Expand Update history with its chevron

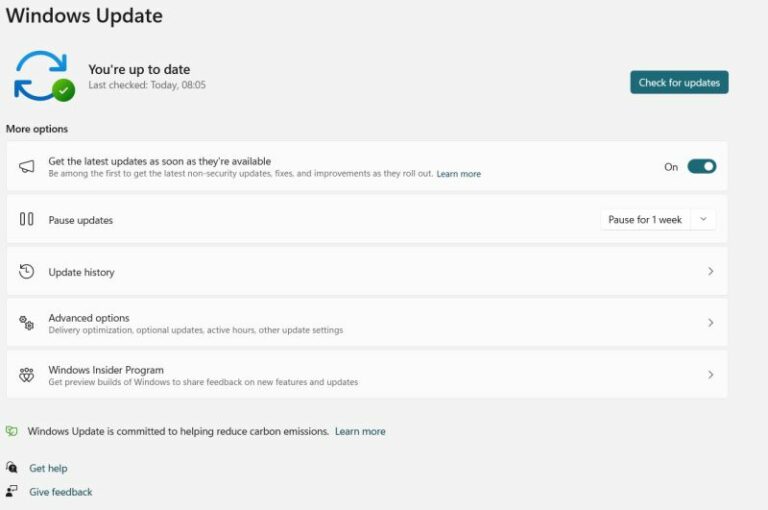(710, 271)
